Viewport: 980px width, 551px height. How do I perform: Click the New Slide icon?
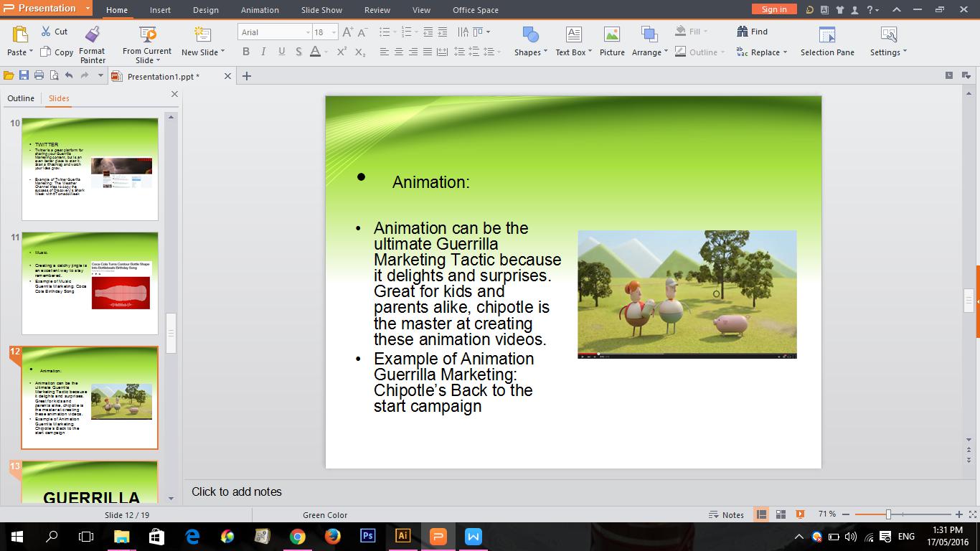[203, 34]
